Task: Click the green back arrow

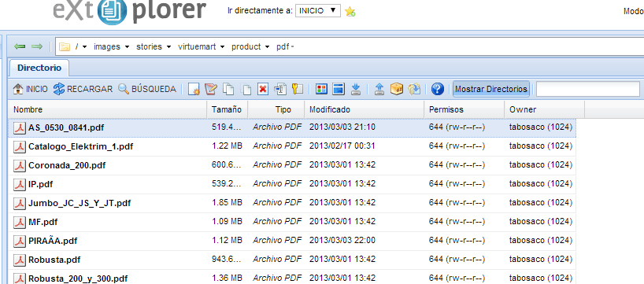Action: pyautogui.click(x=20, y=46)
